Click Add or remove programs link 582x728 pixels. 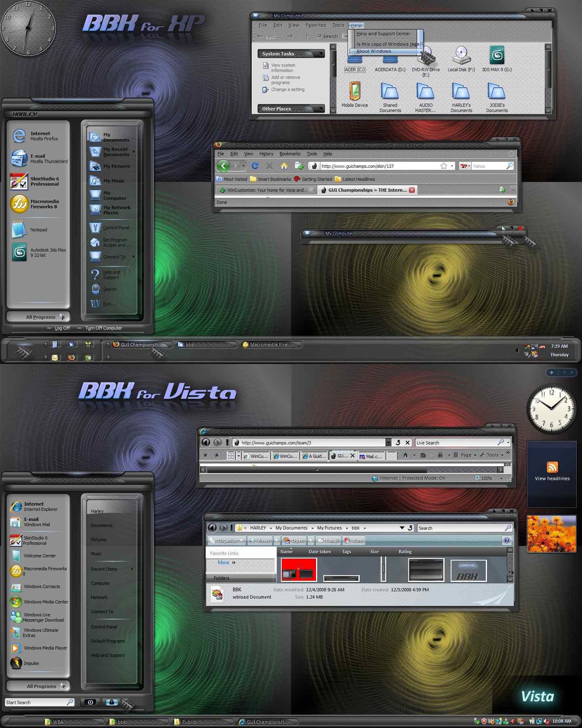point(285,80)
